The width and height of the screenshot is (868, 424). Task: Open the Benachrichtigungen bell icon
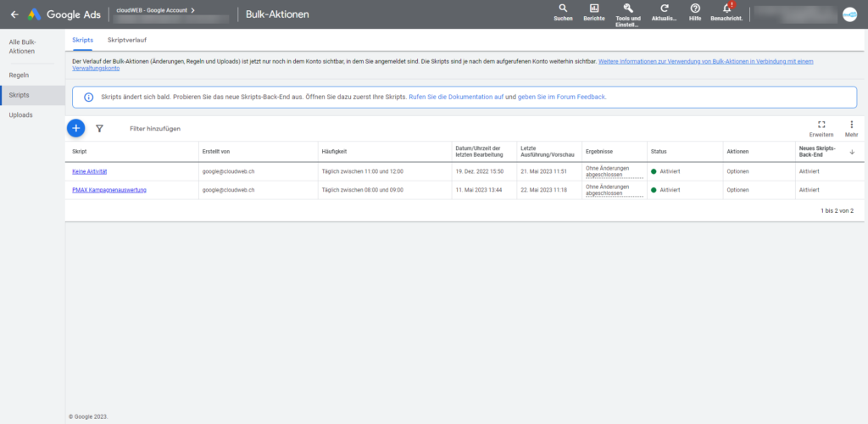tap(726, 8)
